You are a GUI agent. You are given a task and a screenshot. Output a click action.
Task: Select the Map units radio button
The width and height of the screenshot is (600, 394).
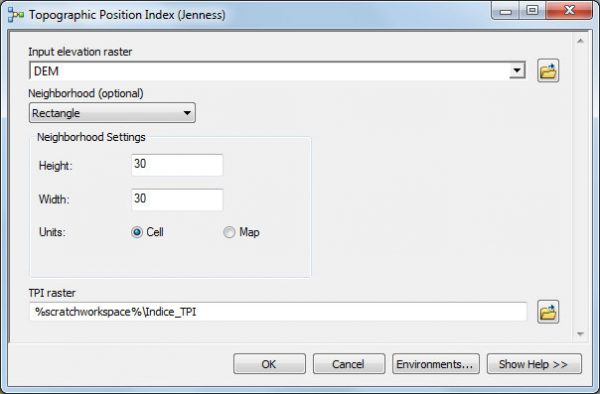229,232
